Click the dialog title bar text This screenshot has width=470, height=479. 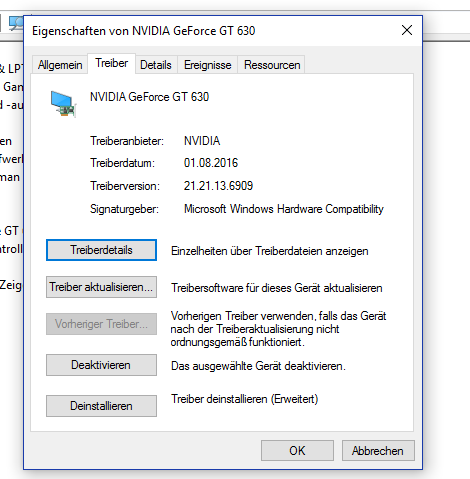[x=144, y=31]
